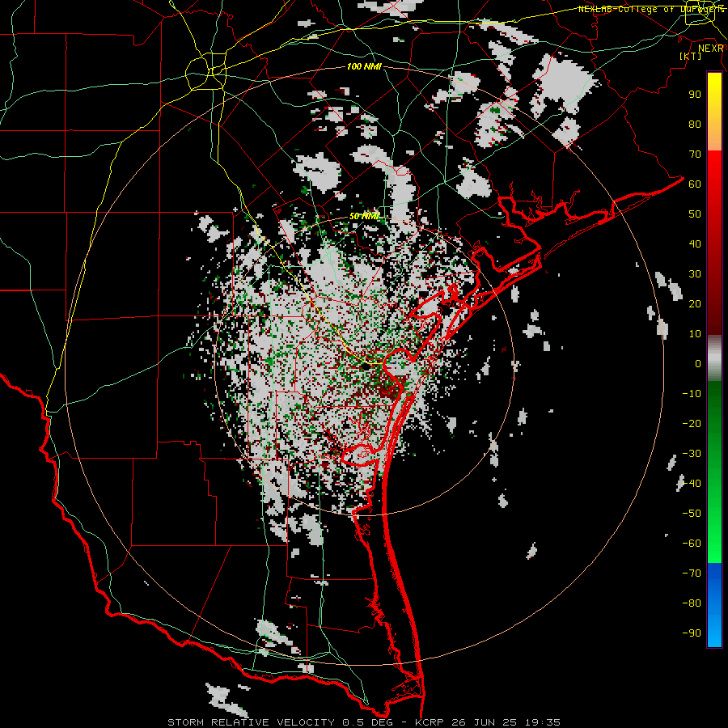The height and width of the screenshot is (728, 728).
Task: Click the -30 value on the velocity scale
Action: [692, 454]
